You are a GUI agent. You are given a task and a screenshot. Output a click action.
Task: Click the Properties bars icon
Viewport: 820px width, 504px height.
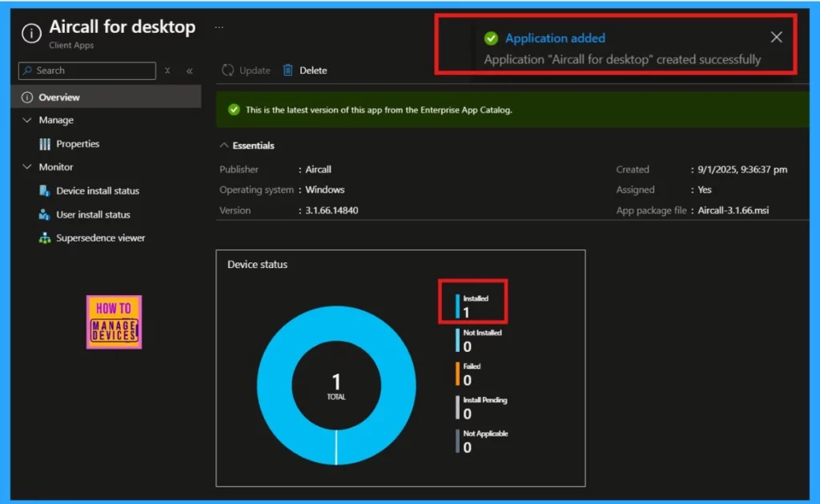click(45, 144)
